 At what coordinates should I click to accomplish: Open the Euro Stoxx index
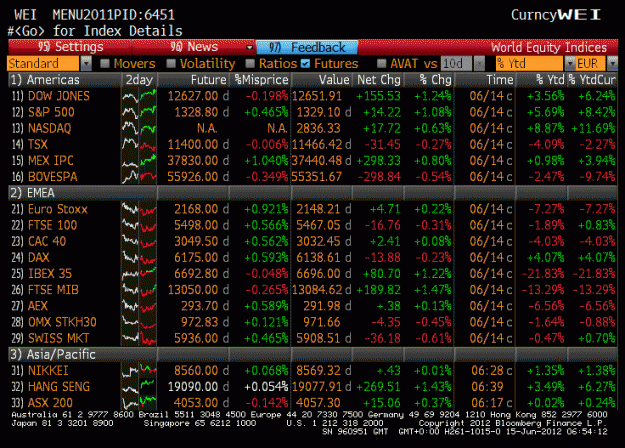(x=57, y=209)
